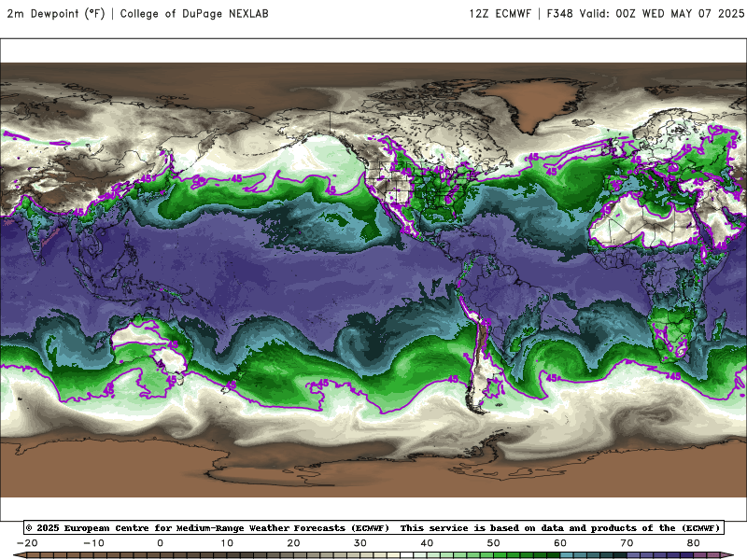Click the "10" color scale label
747x560 pixels.
pyautogui.click(x=227, y=543)
